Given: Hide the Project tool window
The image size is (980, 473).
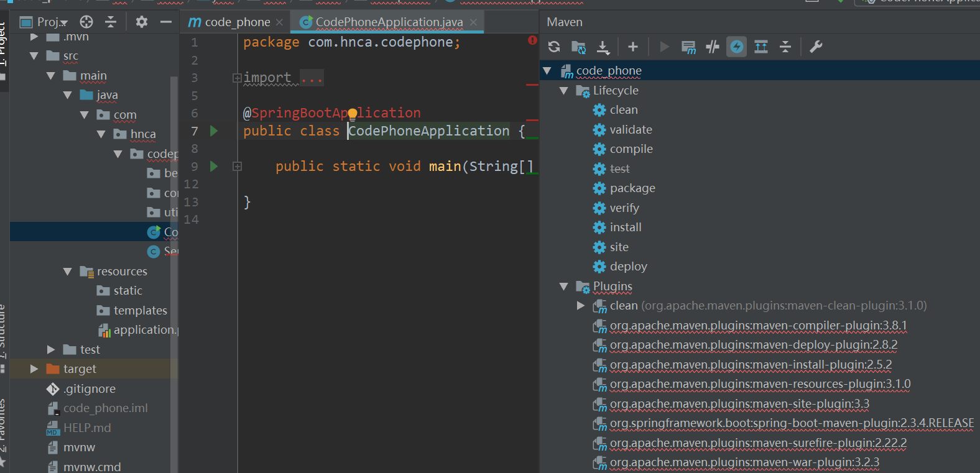Looking at the screenshot, I should (x=165, y=22).
